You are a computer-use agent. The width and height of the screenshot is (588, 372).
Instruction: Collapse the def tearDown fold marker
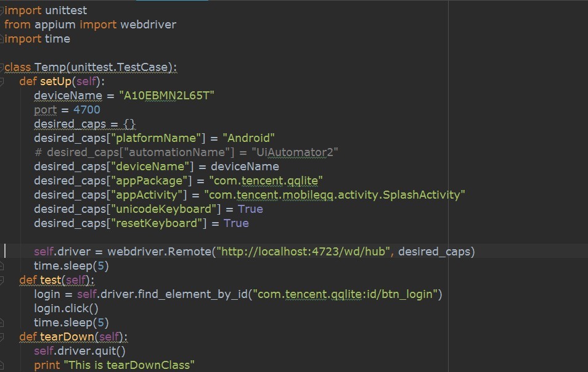click(1, 337)
